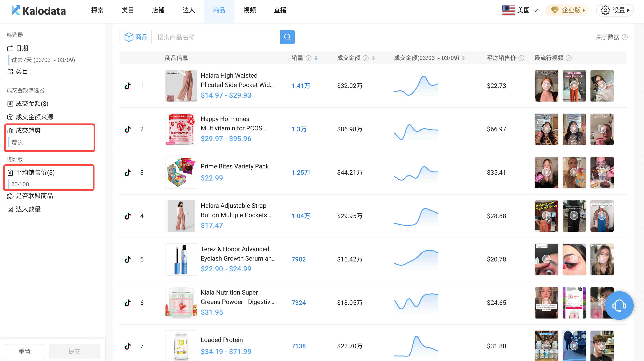Sort the table by 销量
644x361 pixels.
tap(316, 58)
